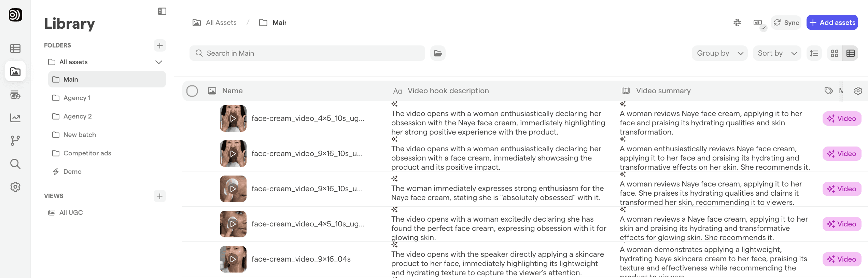Screen dimensions: 868x278
Task: Click the Video tag in third row
Action: [x=842, y=189]
